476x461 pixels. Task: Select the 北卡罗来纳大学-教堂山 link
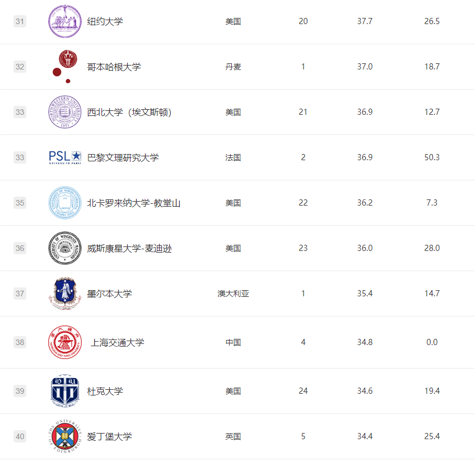coord(133,203)
